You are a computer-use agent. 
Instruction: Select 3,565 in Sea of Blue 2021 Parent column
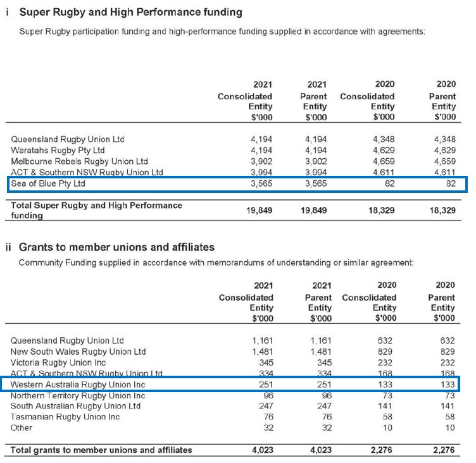[x=316, y=183]
